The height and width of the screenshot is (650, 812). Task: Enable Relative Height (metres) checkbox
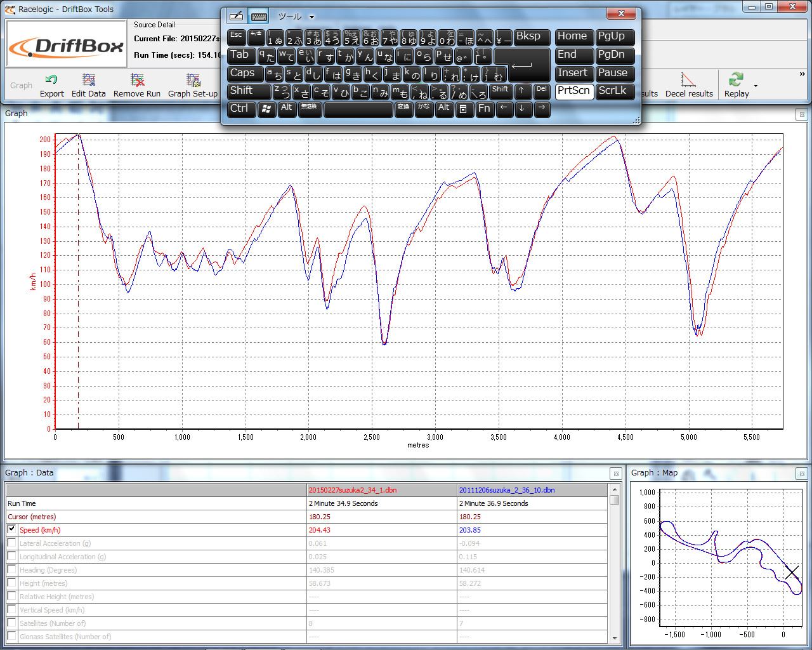pos(11,596)
